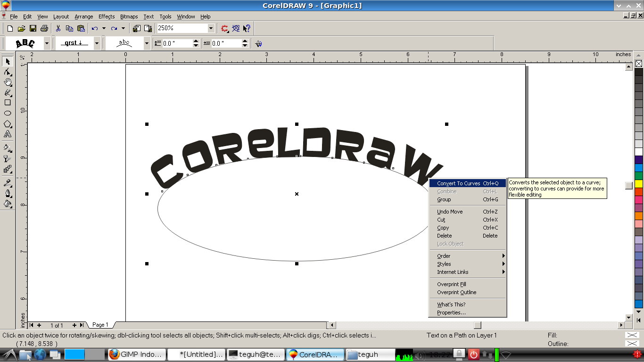Image resolution: width=644 pixels, height=362 pixels.
Task: Select the Shape tool in toolbox
Action: tap(8, 72)
